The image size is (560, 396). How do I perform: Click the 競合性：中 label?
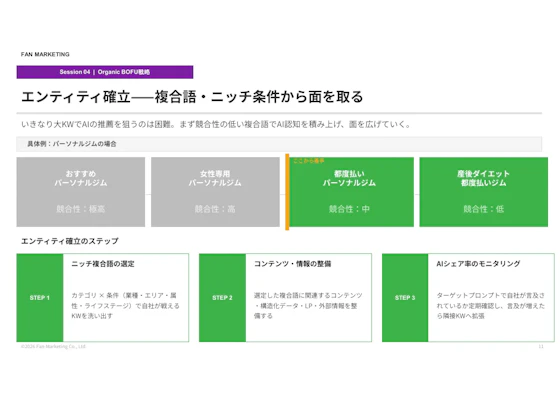click(349, 209)
